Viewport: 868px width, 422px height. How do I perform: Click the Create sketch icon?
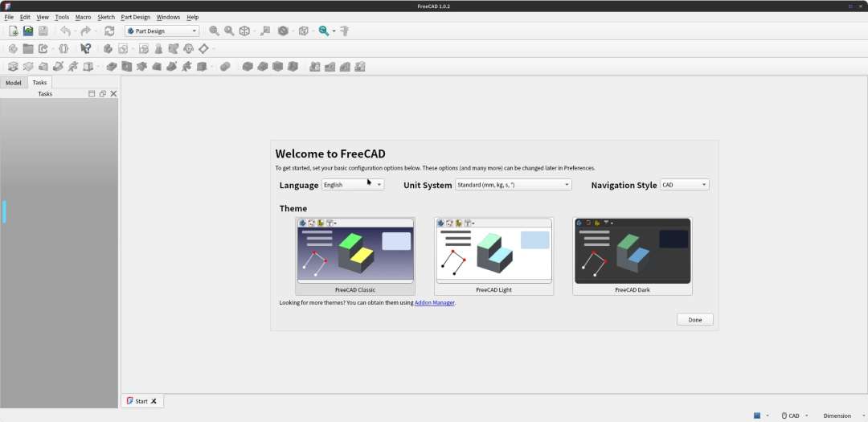click(123, 49)
